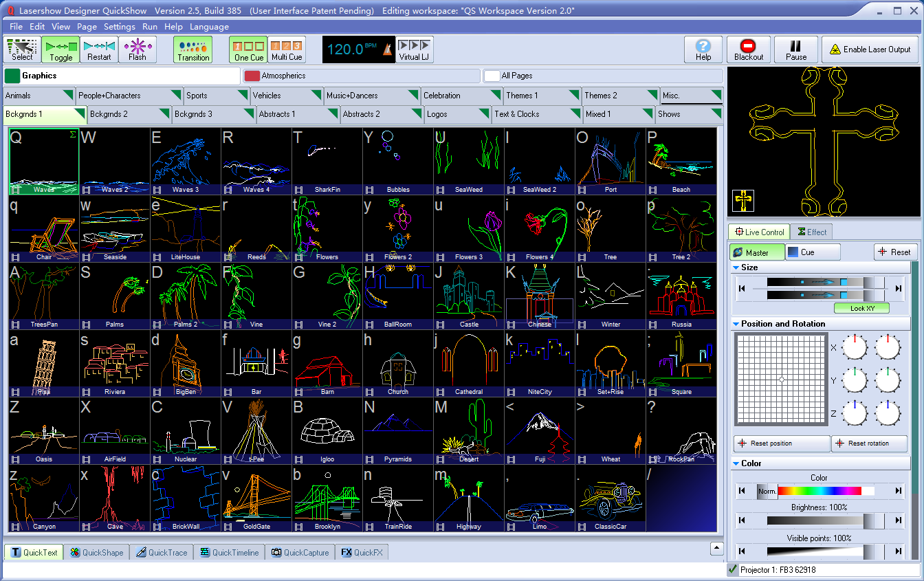Image resolution: width=924 pixels, height=581 pixels.
Task: Open QuickCapture tool tab
Action: 300,552
